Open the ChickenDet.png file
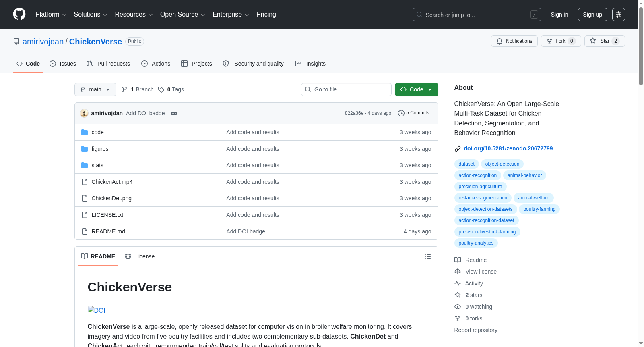The width and height of the screenshot is (644, 347). tap(111, 198)
